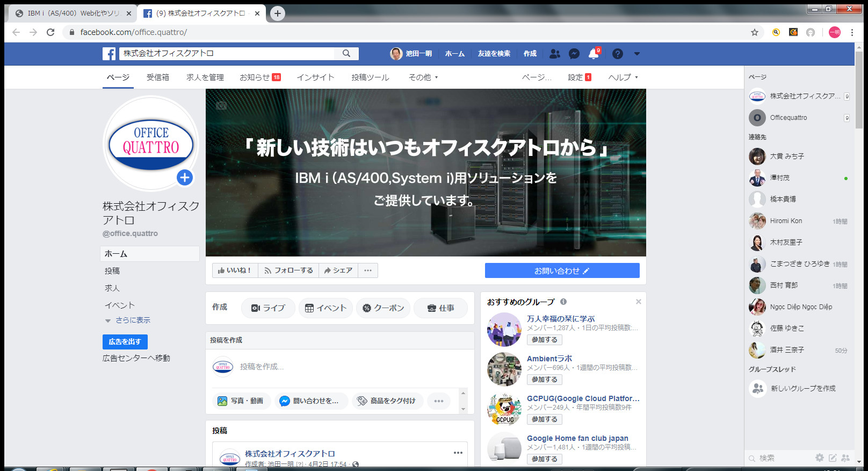Viewport: 868px width, 471px height.
Task: Open the その他 dropdown menu
Action: 423,77
